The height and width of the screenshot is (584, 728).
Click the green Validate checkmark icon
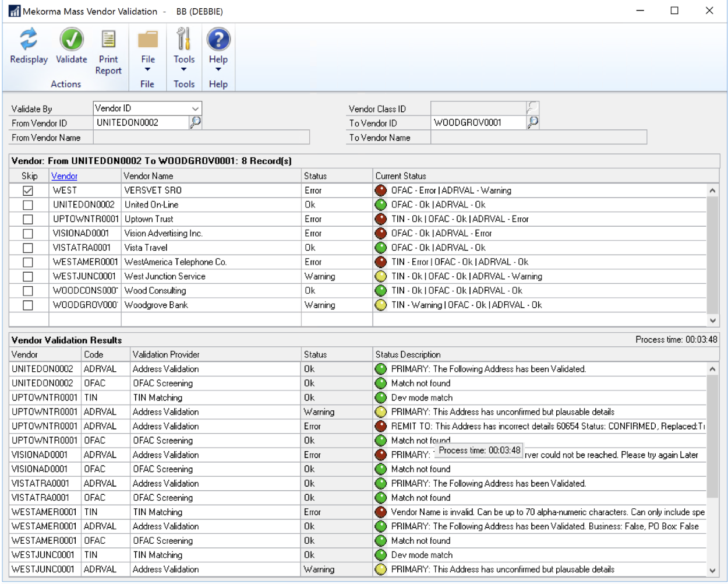[72, 40]
